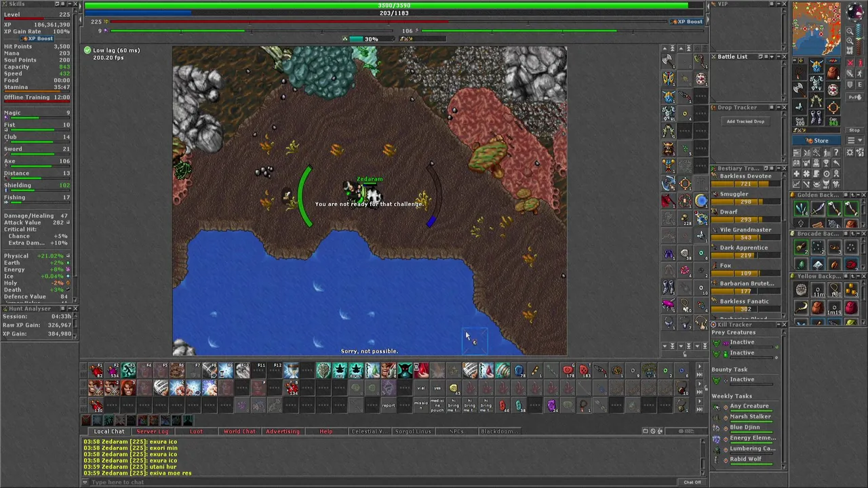Open the World Chat tab
This screenshot has height=488, width=868.
coord(239,431)
